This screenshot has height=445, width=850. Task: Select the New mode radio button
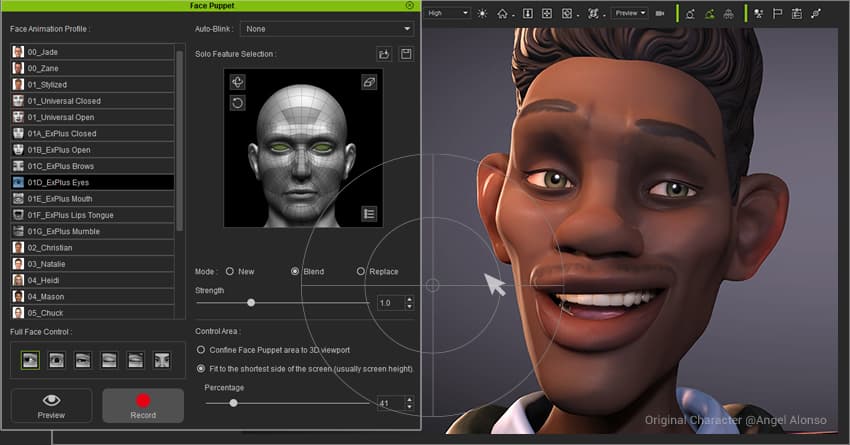230,271
